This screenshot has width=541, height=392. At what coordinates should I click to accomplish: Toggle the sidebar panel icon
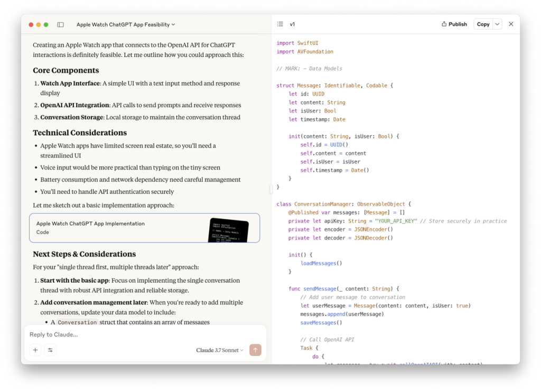point(60,24)
